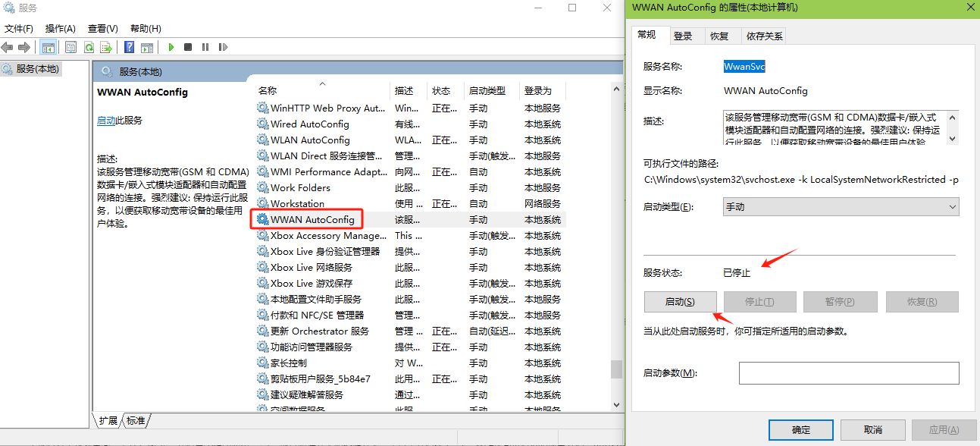Switch to the 依存关系 tab
The width and height of the screenshot is (980, 446).
pos(764,36)
